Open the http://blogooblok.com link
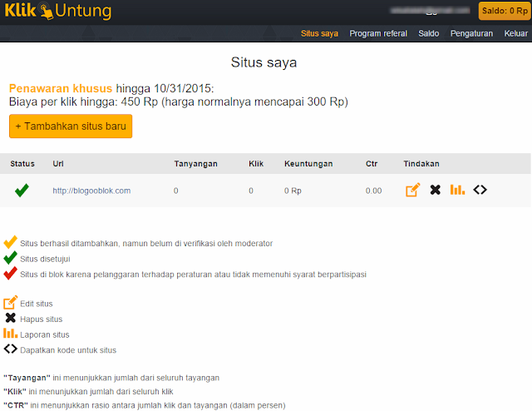Viewport: 532px width, 411px height. point(91,191)
